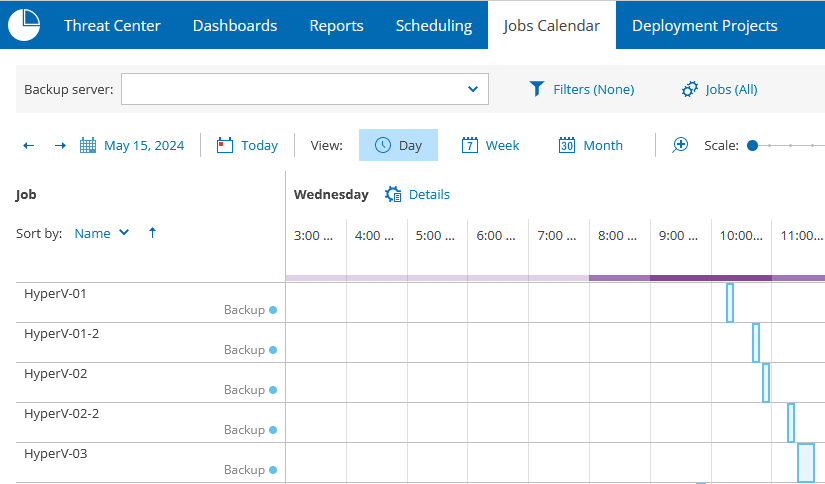This screenshot has width=825, height=484.
Task: Open the date picker calendar icon
Action: tap(88, 145)
